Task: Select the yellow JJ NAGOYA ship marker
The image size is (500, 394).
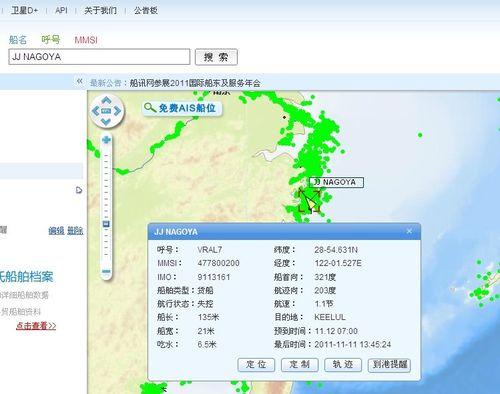Action: point(310,203)
